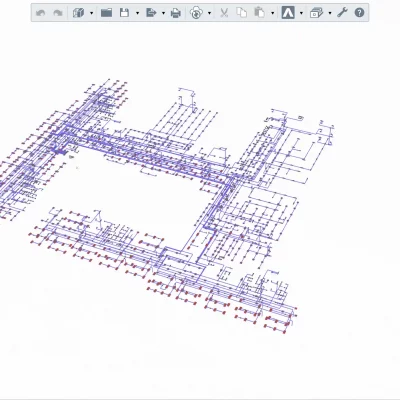Image resolution: width=400 pixels, height=400 pixels.
Task: Click the Print icon
Action: (176, 13)
